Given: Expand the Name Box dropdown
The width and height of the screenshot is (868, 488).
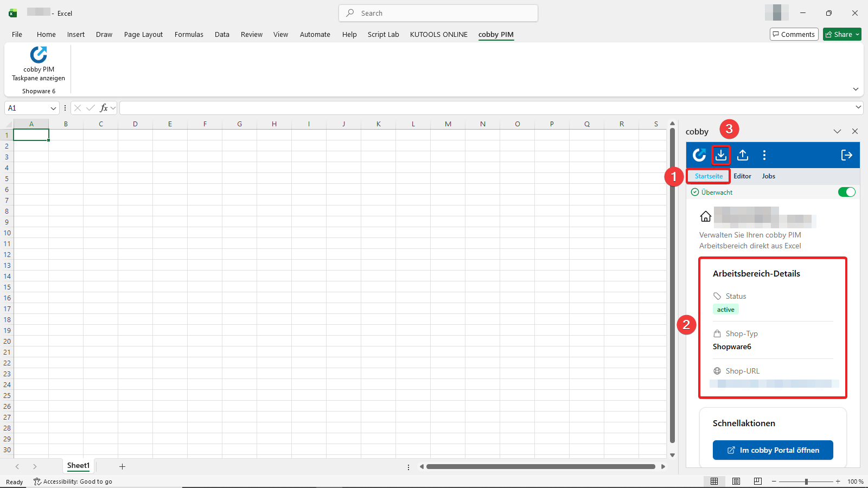Looking at the screenshot, I should (x=53, y=108).
